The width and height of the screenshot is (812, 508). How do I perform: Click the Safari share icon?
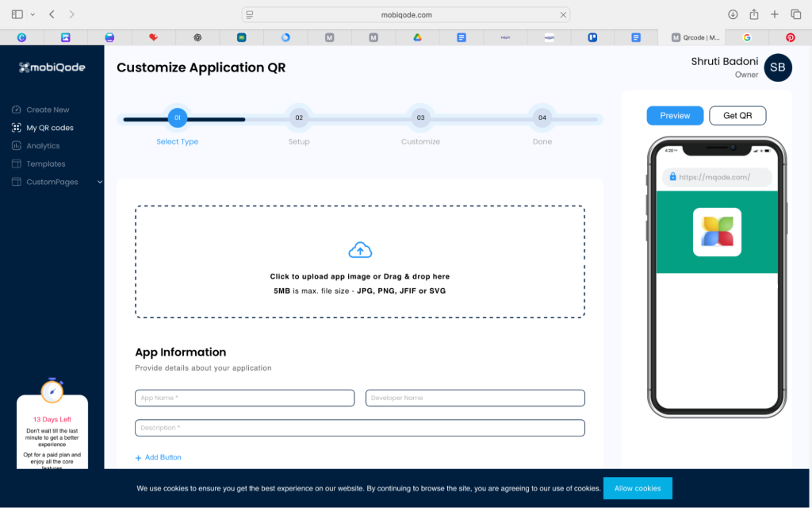tap(754, 14)
